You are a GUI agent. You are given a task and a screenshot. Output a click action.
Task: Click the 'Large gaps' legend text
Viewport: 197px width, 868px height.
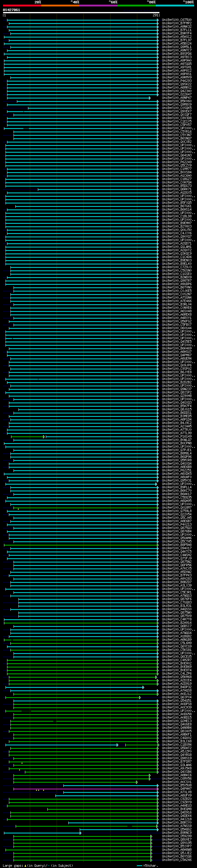[x=13, y=866]
